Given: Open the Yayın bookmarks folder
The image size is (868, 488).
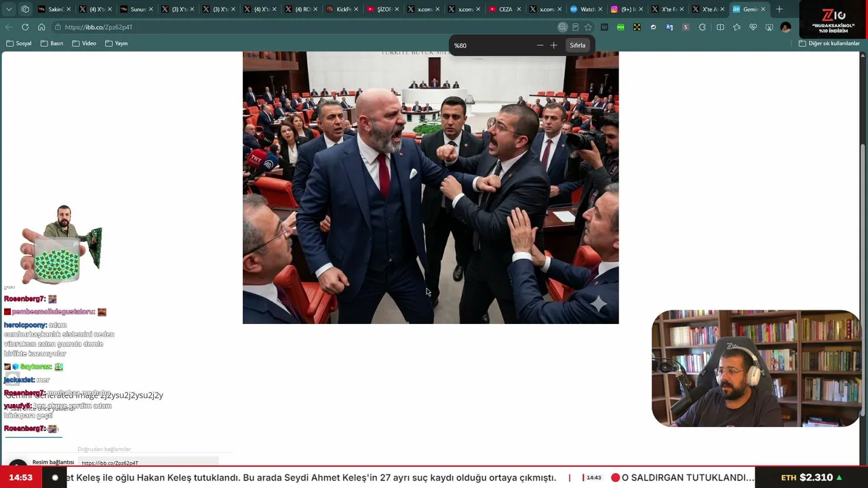Looking at the screenshot, I should pos(117,43).
